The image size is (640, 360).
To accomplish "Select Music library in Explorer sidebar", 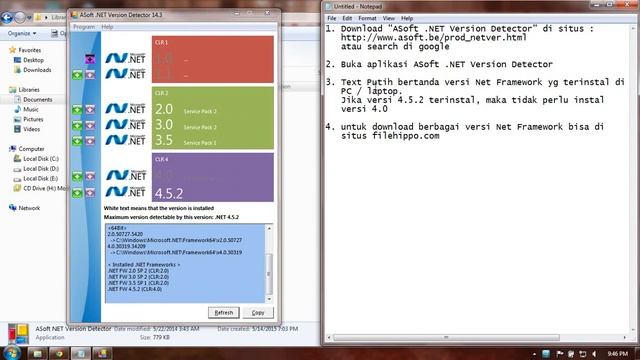I will pyautogui.click(x=31, y=109).
